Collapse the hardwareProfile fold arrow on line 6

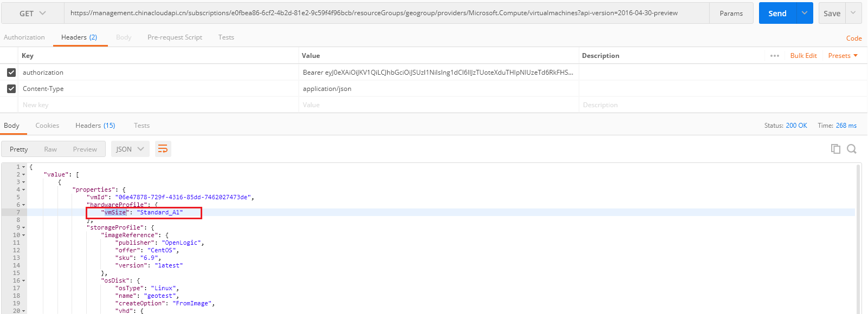click(23, 205)
